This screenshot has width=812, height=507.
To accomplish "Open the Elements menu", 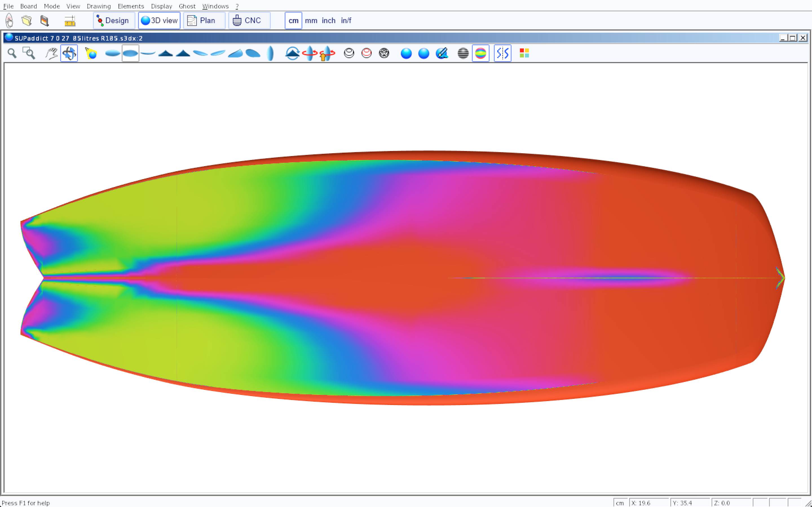I will pos(131,6).
